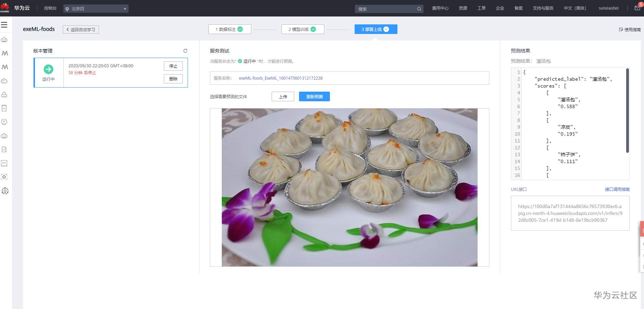
Task: Open the 使用指南 guide link
Action: coord(630,30)
